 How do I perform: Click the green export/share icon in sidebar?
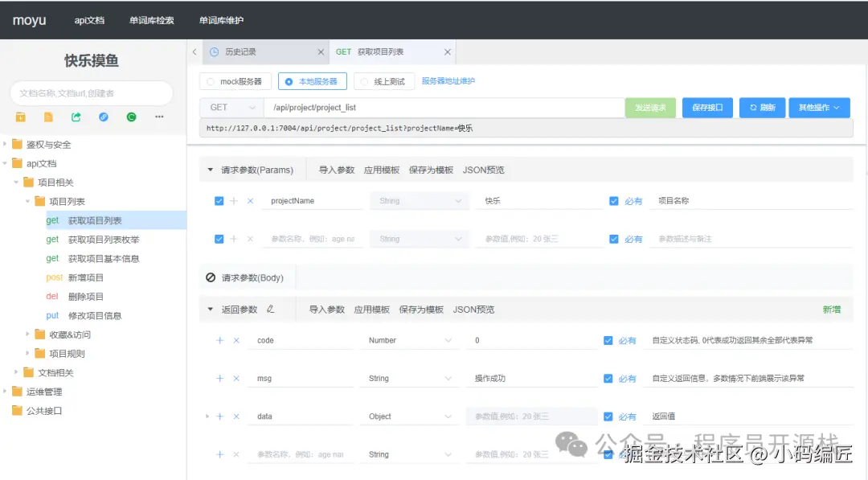pos(76,117)
